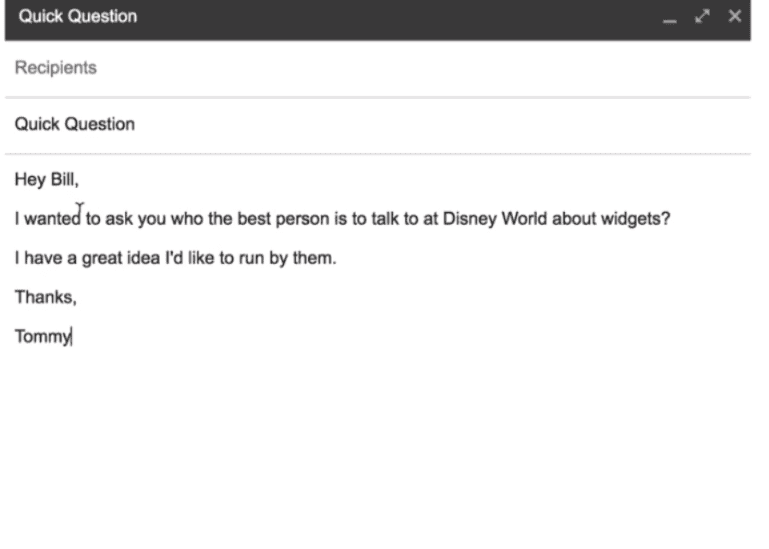The height and width of the screenshot is (549, 769).
Task: Click the signature name "Tommy"
Action: tap(43, 337)
